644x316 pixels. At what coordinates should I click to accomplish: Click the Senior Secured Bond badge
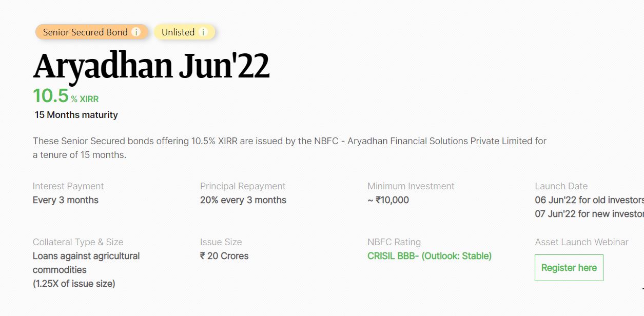pyautogui.click(x=92, y=32)
